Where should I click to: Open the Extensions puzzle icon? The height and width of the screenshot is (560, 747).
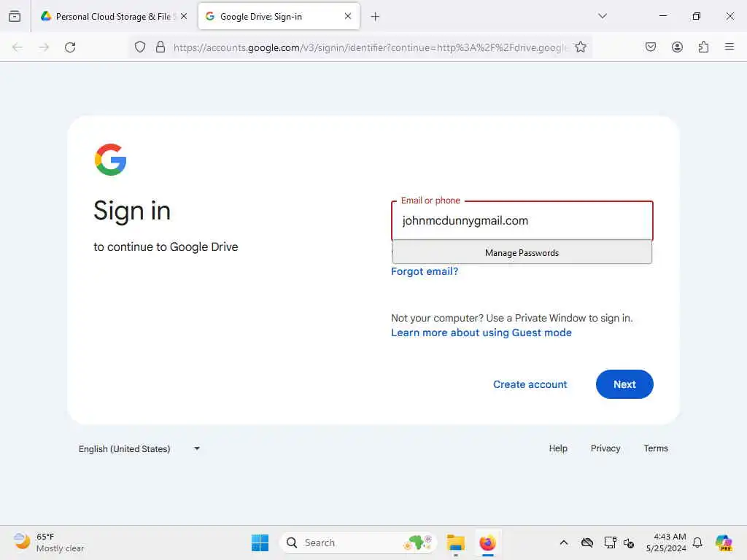pos(703,47)
